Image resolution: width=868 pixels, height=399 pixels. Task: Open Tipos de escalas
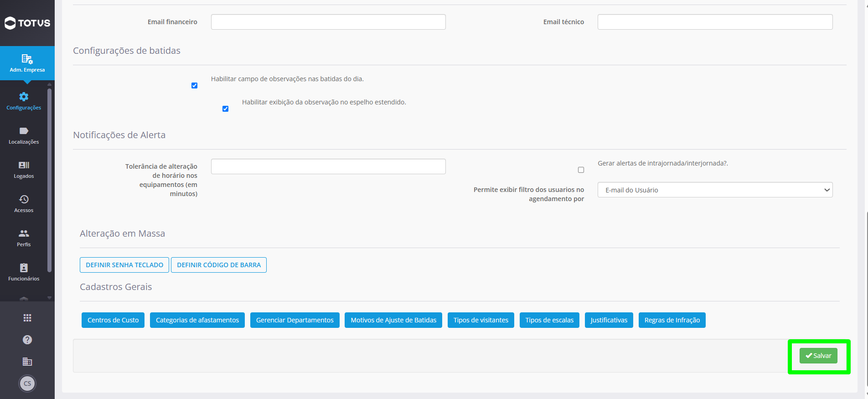[549, 320]
